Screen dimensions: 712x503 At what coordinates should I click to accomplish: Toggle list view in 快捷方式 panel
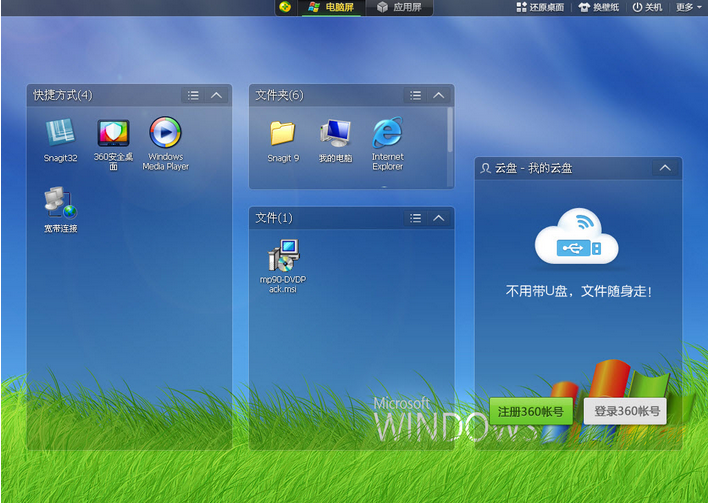193,95
